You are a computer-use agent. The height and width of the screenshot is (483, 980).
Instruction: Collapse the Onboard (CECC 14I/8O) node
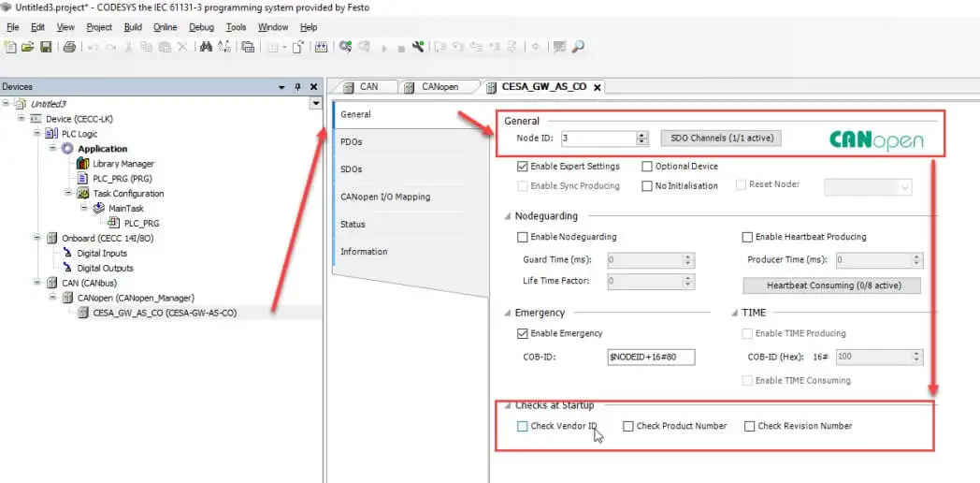click(x=37, y=239)
